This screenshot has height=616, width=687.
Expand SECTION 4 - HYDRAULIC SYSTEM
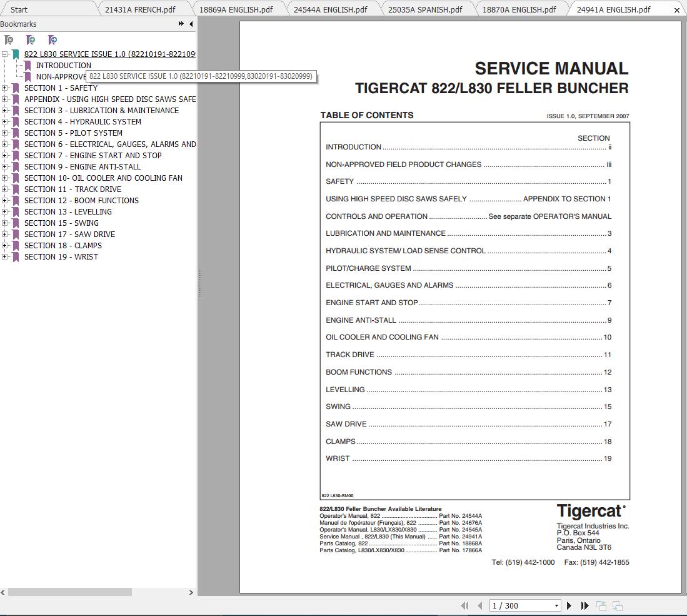tap(4, 122)
